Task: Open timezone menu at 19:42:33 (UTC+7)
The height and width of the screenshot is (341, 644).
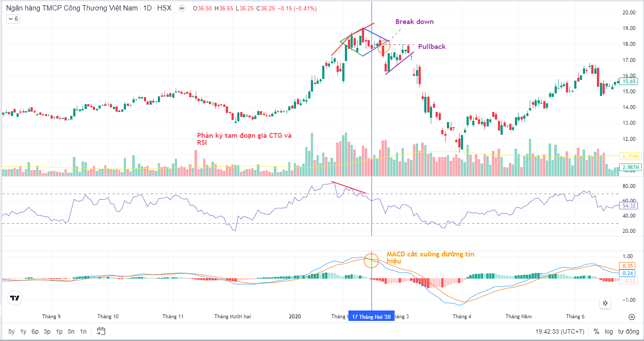Action: coord(560,331)
